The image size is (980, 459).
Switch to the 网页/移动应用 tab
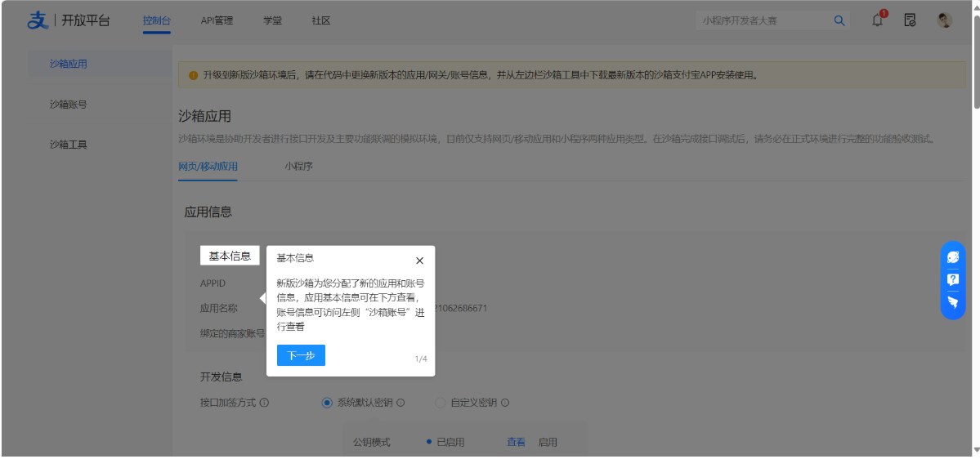point(208,167)
